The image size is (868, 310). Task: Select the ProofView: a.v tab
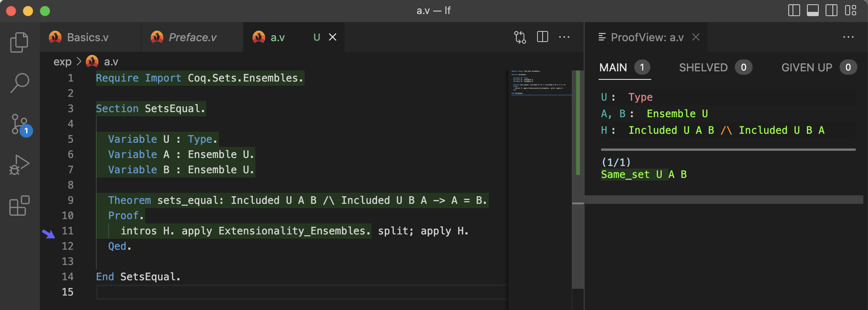pos(647,37)
